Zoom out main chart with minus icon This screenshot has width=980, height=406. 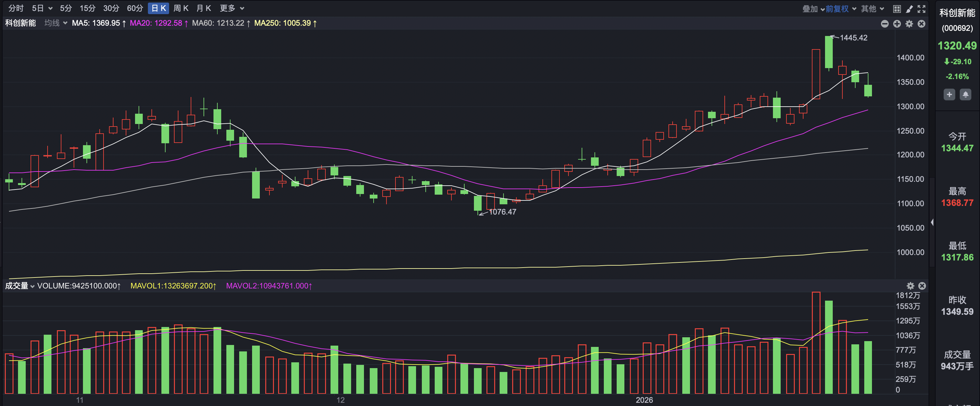pyautogui.click(x=885, y=23)
